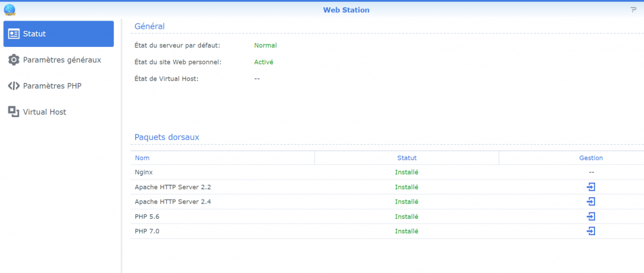Click the Gestion column header
Screen dimensions: 644x273
pyautogui.click(x=571, y=158)
